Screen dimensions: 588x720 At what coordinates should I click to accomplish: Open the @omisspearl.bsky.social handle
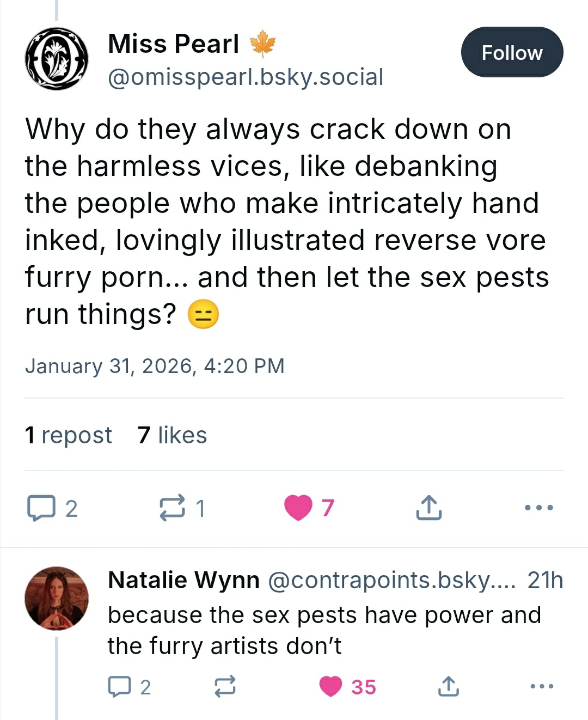(246, 77)
